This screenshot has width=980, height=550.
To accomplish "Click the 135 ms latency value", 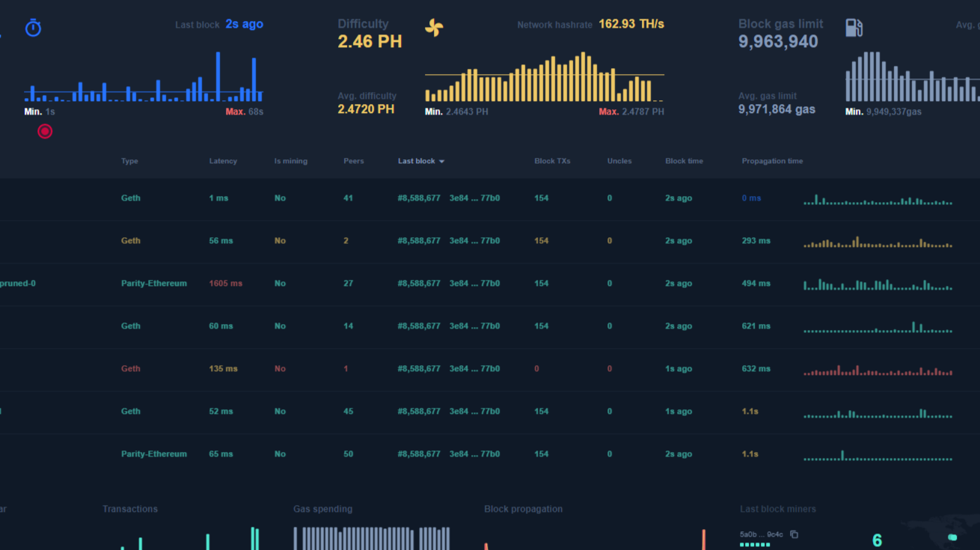I will tap(224, 369).
